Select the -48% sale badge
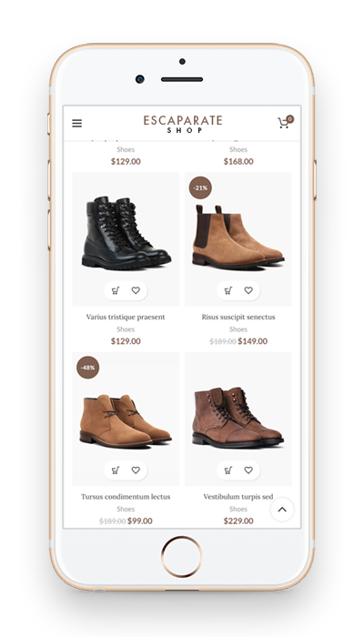The width and height of the screenshot is (364, 637). (87, 368)
